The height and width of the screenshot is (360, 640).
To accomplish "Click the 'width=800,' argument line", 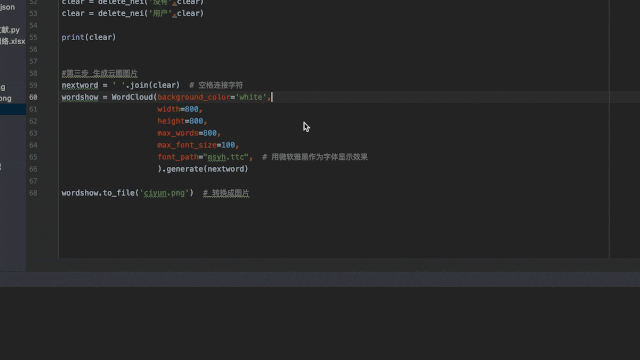I will pyautogui.click(x=180, y=109).
